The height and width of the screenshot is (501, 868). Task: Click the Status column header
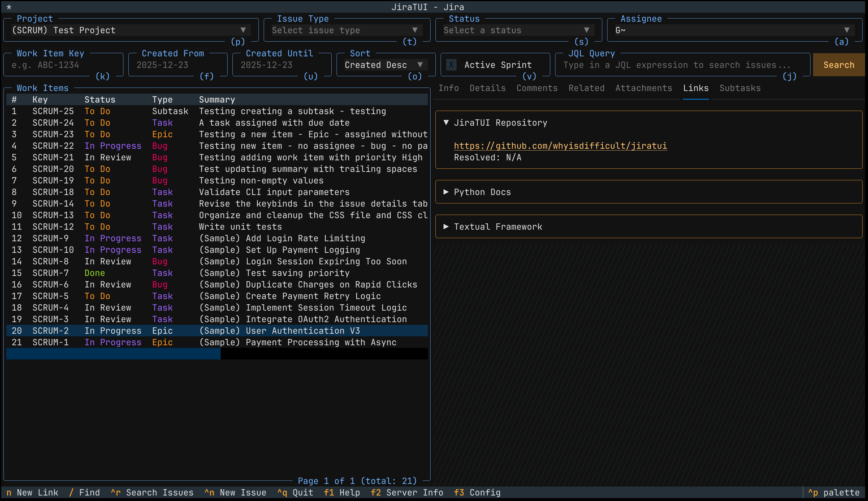[100, 100]
